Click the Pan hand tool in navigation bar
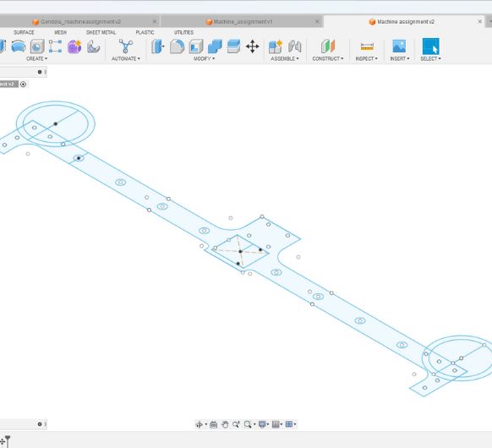Image resolution: width=492 pixels, height=448 pixels. (225, 424)
